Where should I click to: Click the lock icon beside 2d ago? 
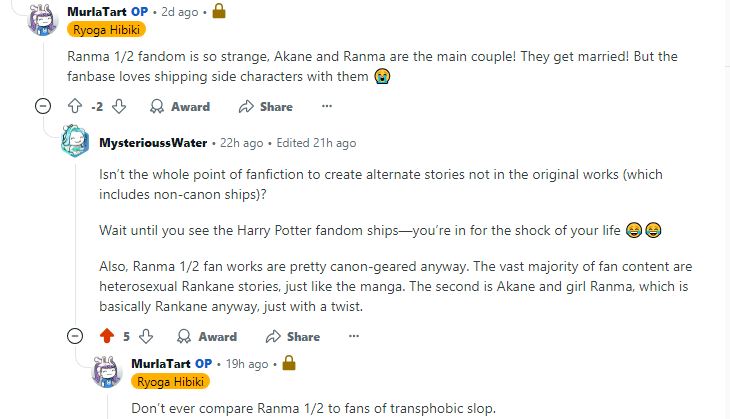[219, 12]
